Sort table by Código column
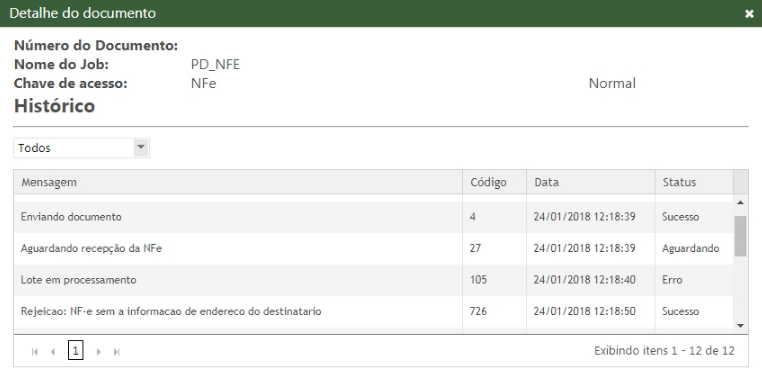This screenshot has height=368, width=762. click(494, 182)
